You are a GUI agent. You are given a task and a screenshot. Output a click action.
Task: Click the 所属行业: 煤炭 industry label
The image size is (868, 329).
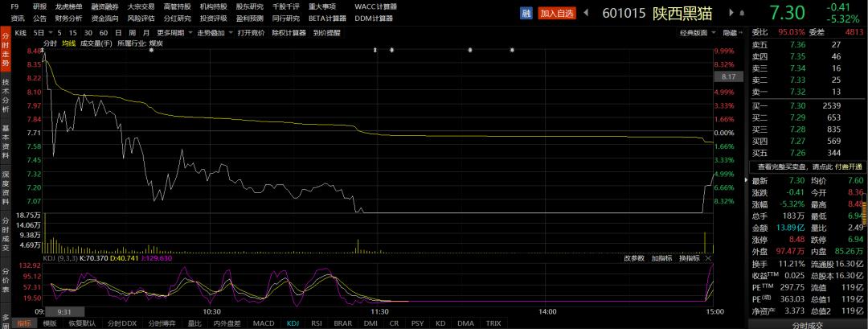point(140,43)
